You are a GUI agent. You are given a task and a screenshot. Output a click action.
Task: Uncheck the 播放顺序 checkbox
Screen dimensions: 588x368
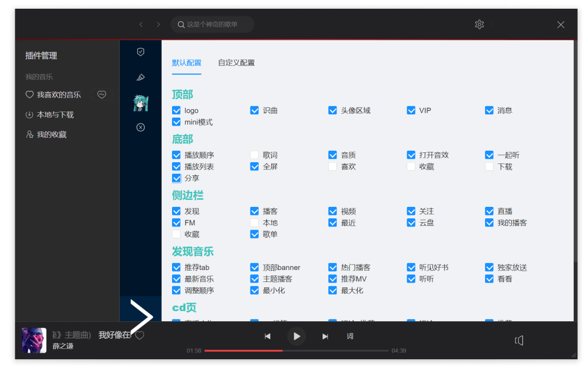coord(176,155)
